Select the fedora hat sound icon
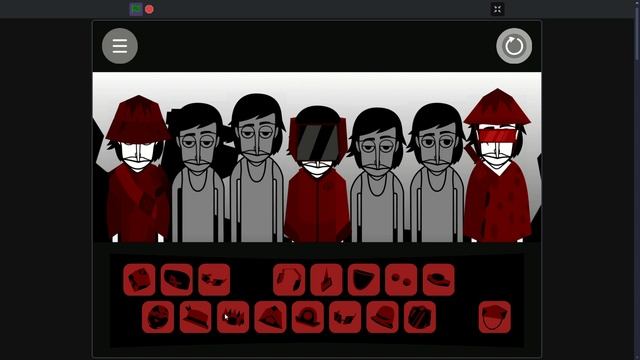 pyautogui.click(x=382, y=317)
